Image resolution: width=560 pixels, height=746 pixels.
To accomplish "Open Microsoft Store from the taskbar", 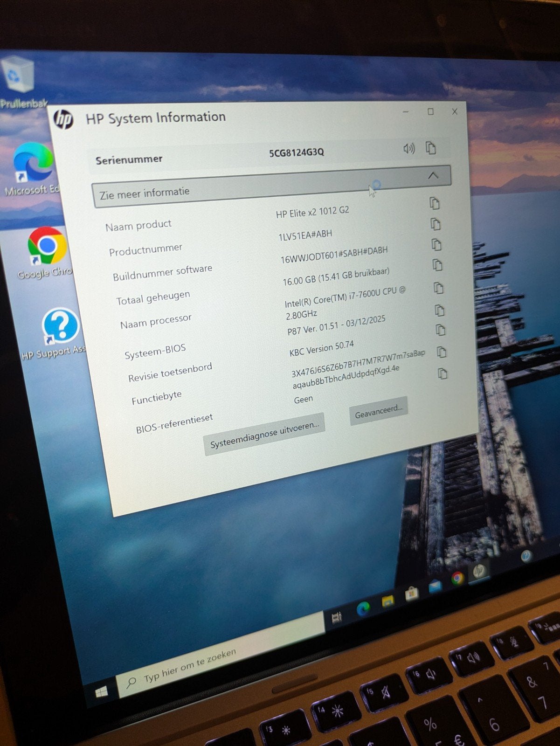I will (x=412, y=593).
